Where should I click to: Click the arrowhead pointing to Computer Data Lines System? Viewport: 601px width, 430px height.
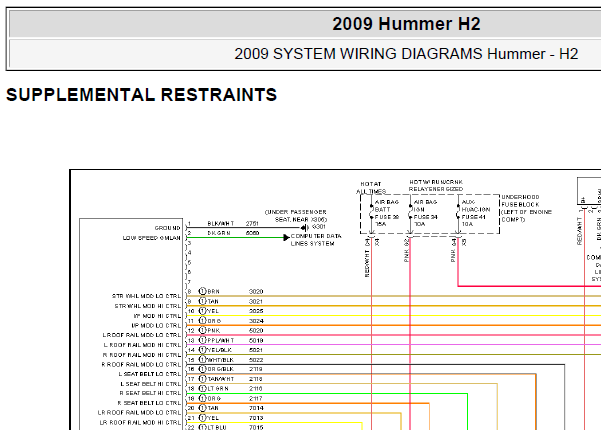[287, 236]
